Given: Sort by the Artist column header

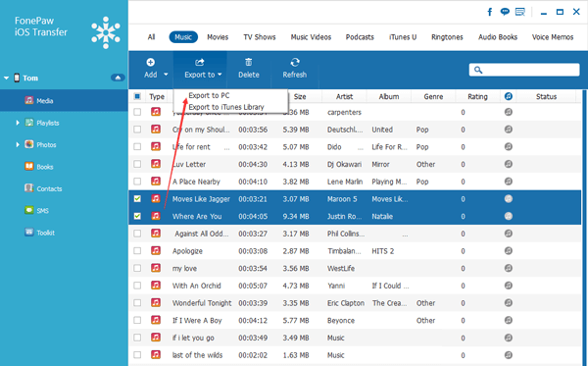Looking at the screenshot, I should click(344, 96).
